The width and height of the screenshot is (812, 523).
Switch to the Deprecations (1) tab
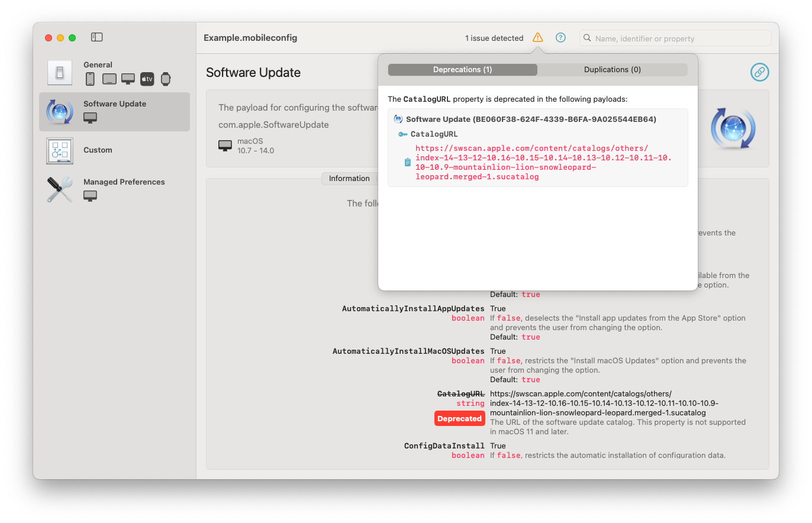(463, 70)
